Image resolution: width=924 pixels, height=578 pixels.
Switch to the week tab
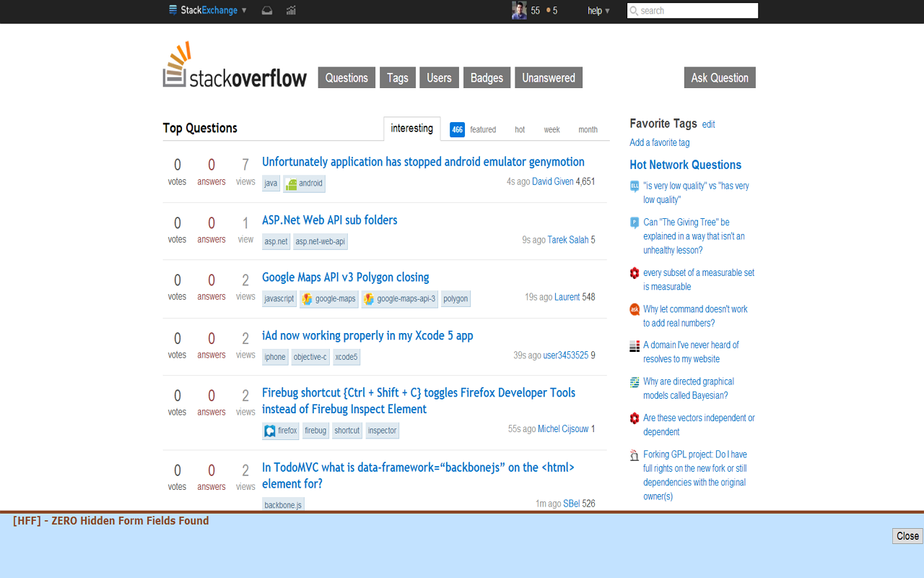tap(552, 129)
